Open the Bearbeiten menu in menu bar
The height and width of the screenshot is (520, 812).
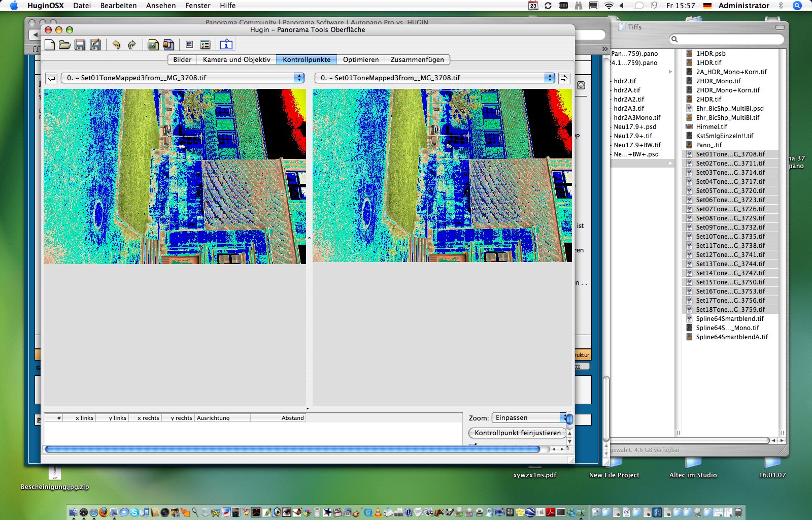(x=118, y=6)
